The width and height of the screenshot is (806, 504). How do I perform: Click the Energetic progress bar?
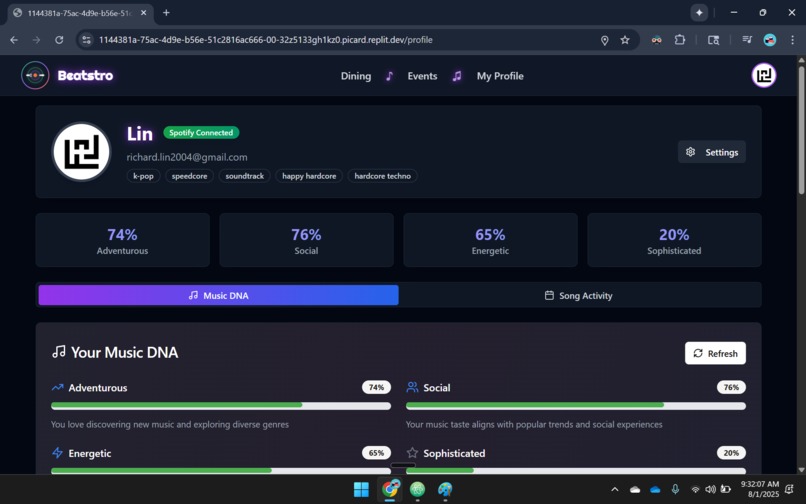point(221,471)
